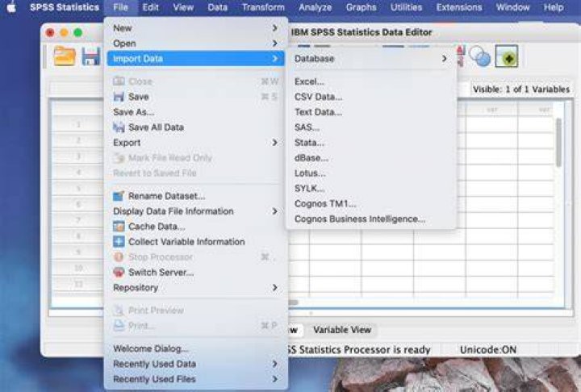Click the green plus toolbar icon
Screen dimensions: 581x392
pos(507,56)
